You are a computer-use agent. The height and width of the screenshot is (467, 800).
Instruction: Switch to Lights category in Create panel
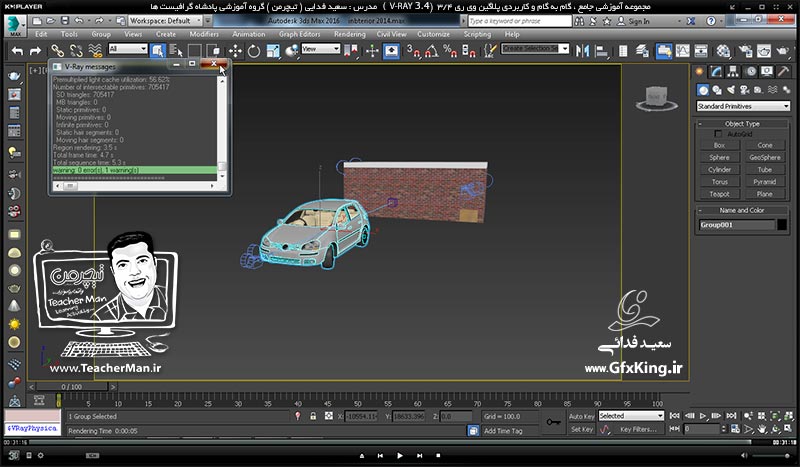click(731, 90)
